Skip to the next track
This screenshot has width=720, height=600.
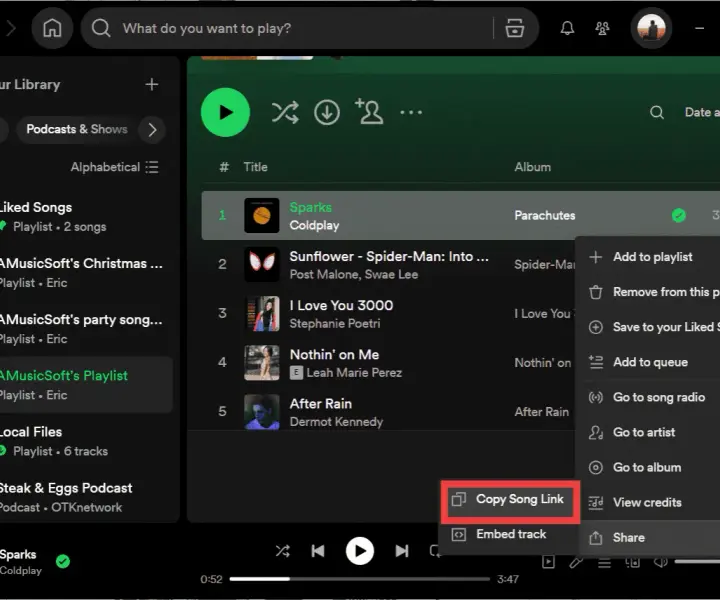[401, 551]
